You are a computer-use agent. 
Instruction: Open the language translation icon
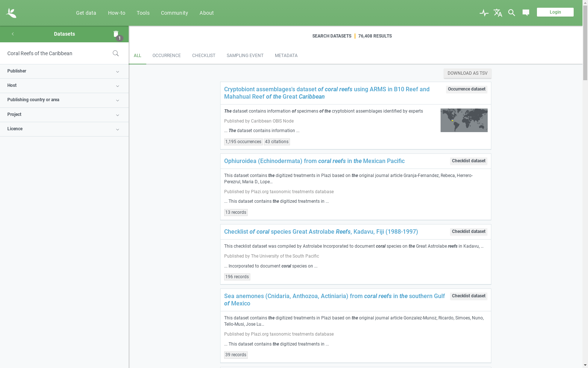pyautogui.click(x=498, y=13)
